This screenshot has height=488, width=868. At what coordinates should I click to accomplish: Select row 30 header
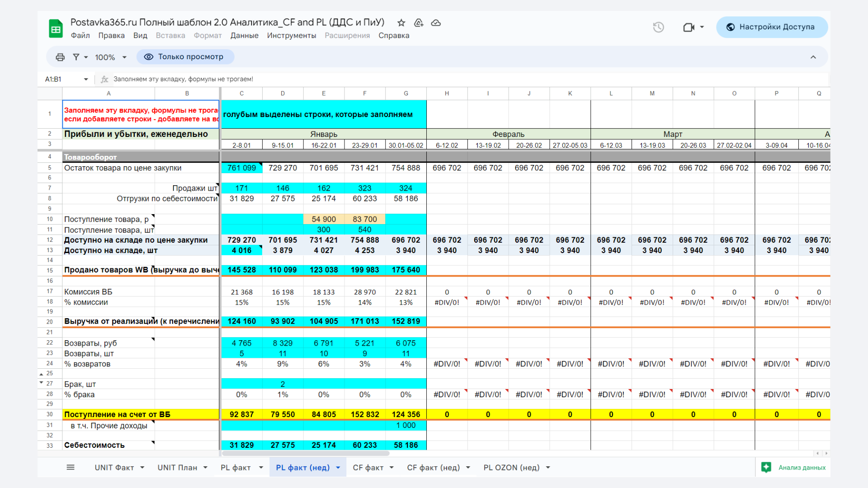pyautogui.click(x=50, y=414)
